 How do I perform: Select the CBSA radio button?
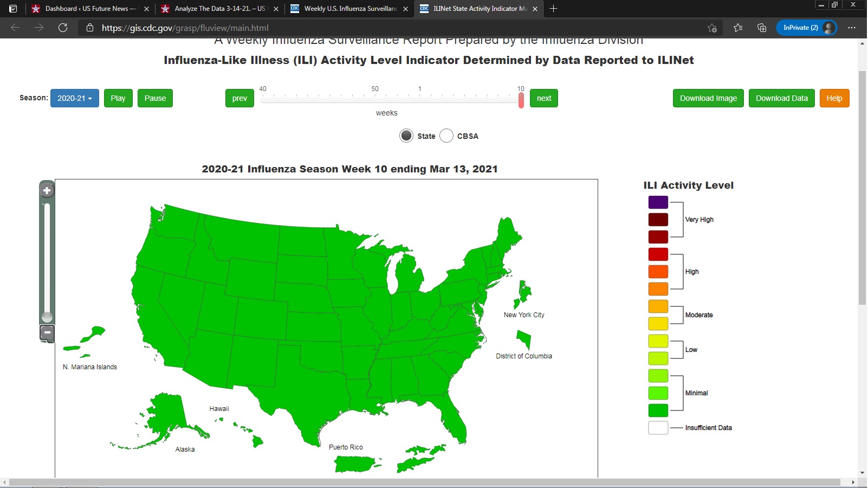coord(446,136)
